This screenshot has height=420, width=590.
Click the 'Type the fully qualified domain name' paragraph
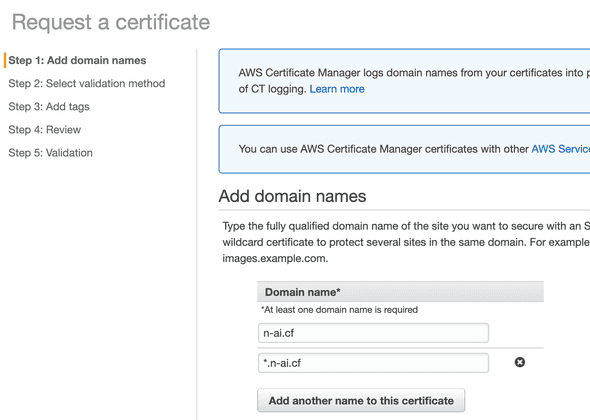[406, 242]
